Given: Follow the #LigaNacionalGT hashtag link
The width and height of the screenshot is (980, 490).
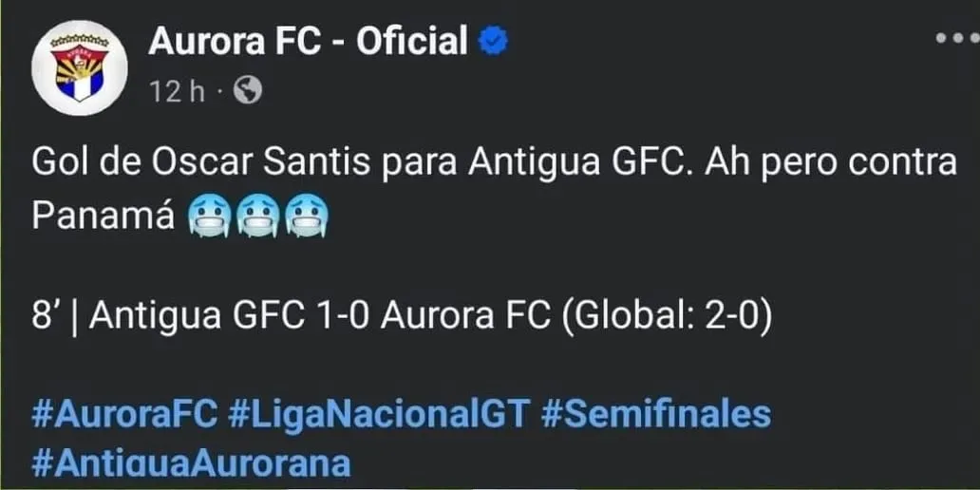Looking at the screenshot, I should (x=379, y=414).
